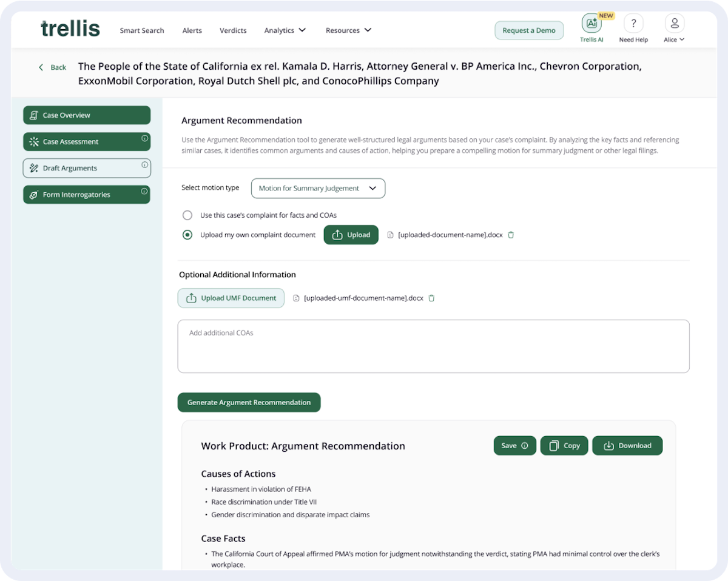Click the "Optional Additional Information" label
The width and height of the screenshot is (728, 581).
(x=237, y=275)
